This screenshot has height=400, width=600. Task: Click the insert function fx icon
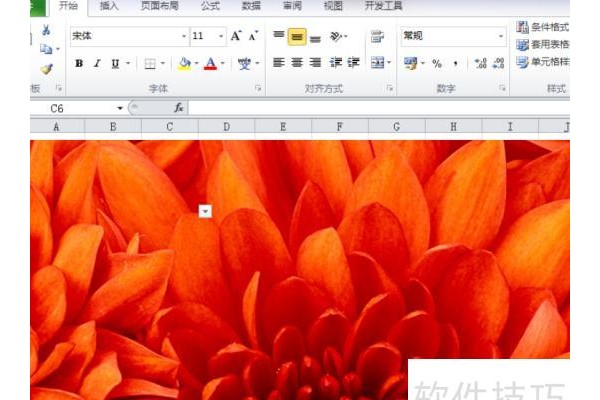tap(179, 108)
